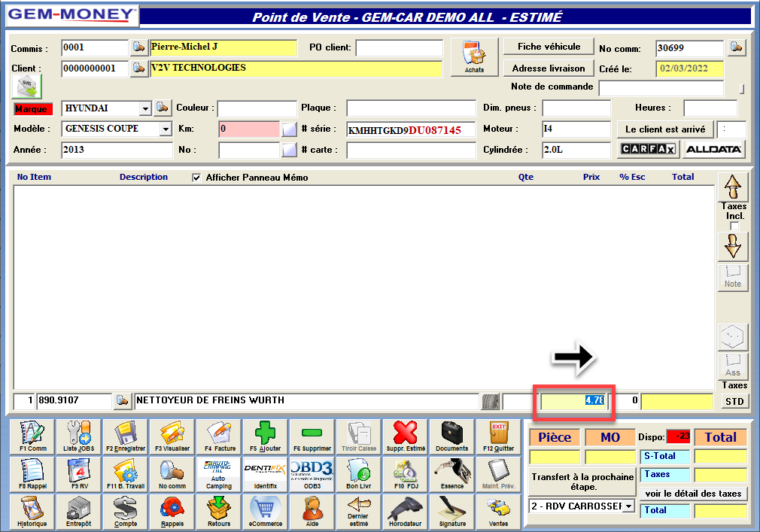Preview with F3 Visualiser
Image resolution: width=760 pixels, height=532 pixels.
[x=172, y=436]
